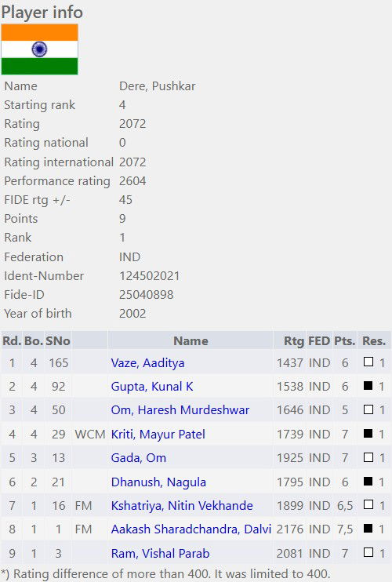Click white piece icon in round 5
Screen dimensions: 392x582
pyautogui.click(x=368, y=457)
